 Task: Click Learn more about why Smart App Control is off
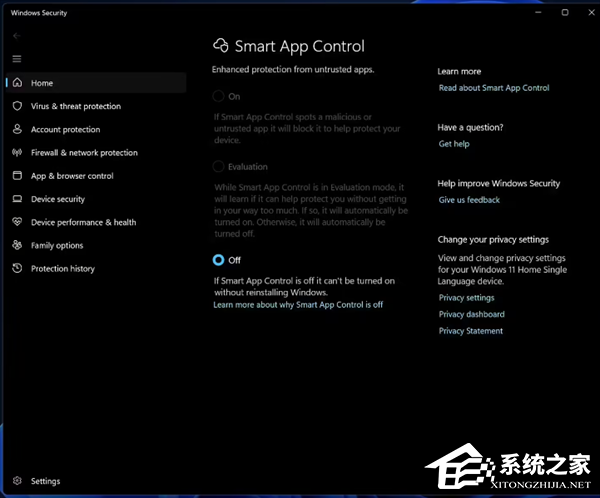click(x=298, y=305)
